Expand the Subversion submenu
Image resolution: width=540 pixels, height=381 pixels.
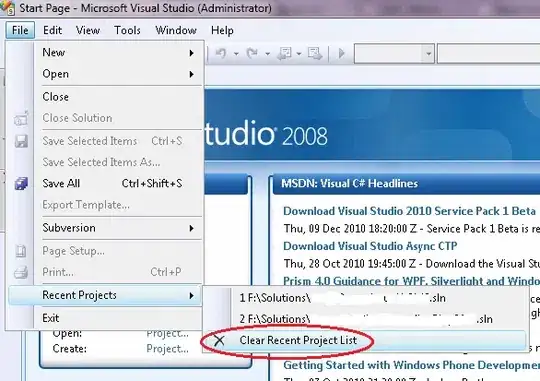pyautogui.click(x=118, y=228)
